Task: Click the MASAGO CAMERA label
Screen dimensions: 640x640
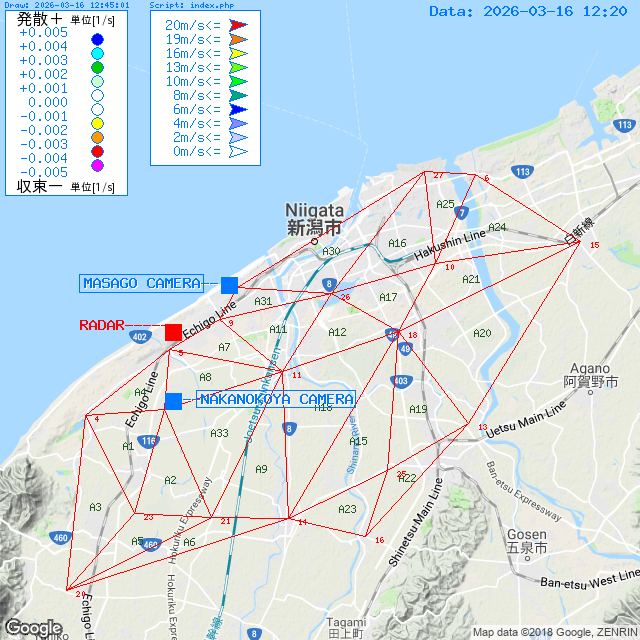Action: click(x=141, y=283)
